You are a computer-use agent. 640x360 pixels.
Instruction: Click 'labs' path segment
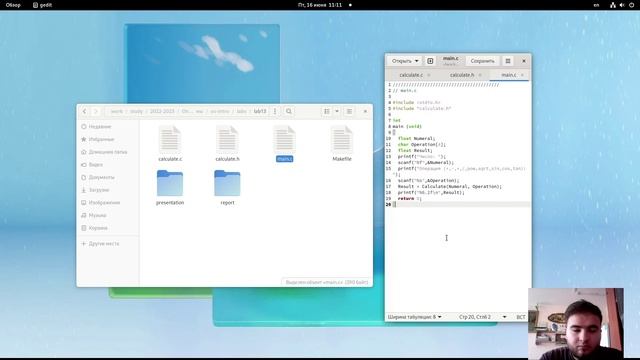pyautogui.click(x=242, y=111)
